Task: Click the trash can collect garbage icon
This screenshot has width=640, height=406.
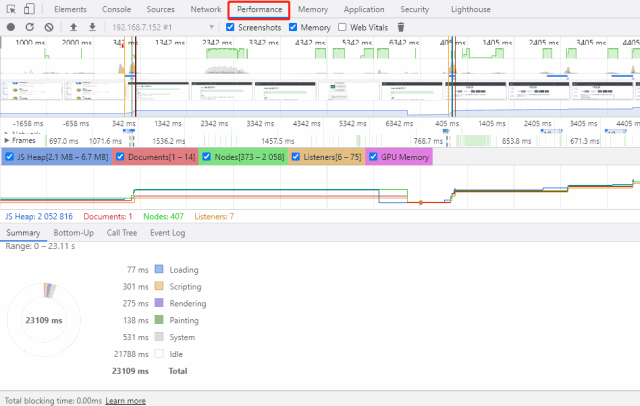Action: pos(401,27)
